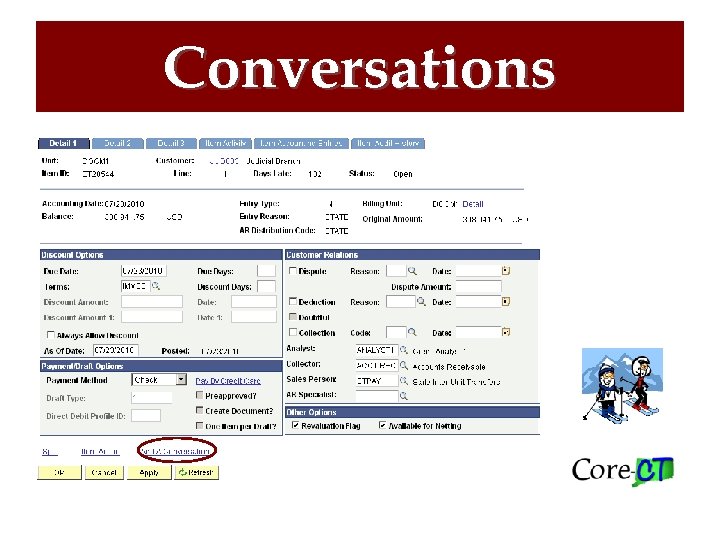Viewport: 720px width, 540px height.
Task: Open the Item Action link
Action: point(100,451)
